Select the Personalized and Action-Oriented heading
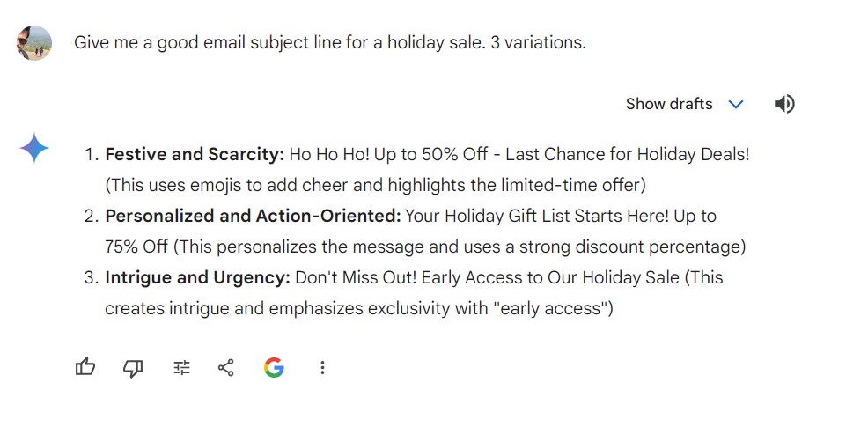The image size is (868, 427). pyautogui.click(x=253, y=216)
